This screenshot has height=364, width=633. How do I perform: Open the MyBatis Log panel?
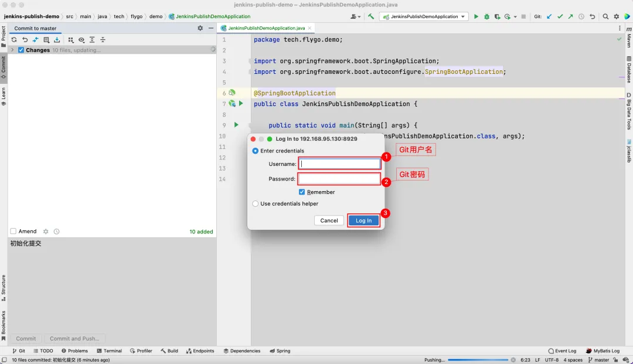click(603, 351)
